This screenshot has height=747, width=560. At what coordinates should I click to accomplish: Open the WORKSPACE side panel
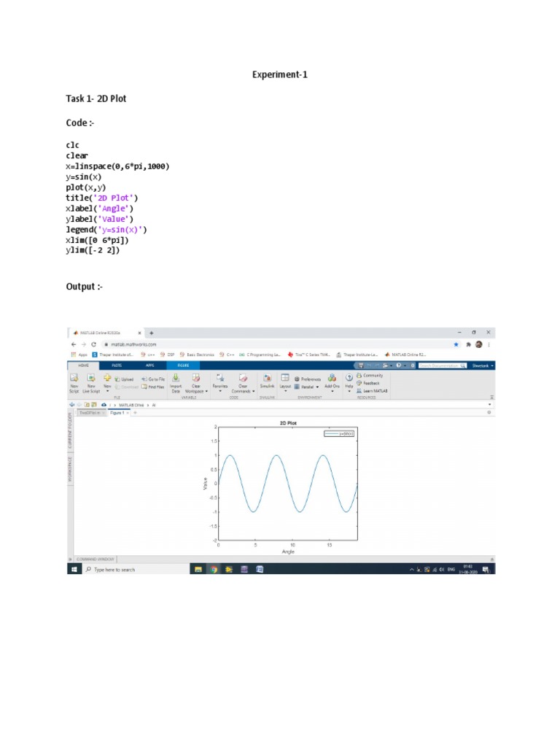tap(70, 469)
